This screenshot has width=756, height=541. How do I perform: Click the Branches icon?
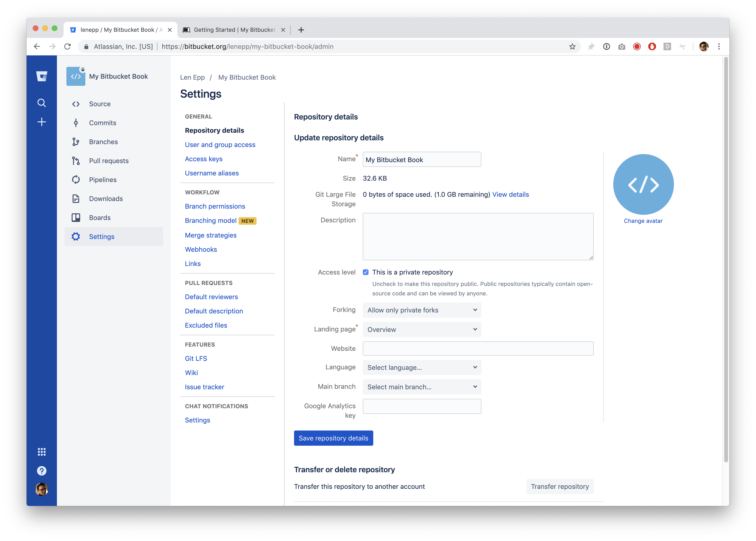[76, 142]
